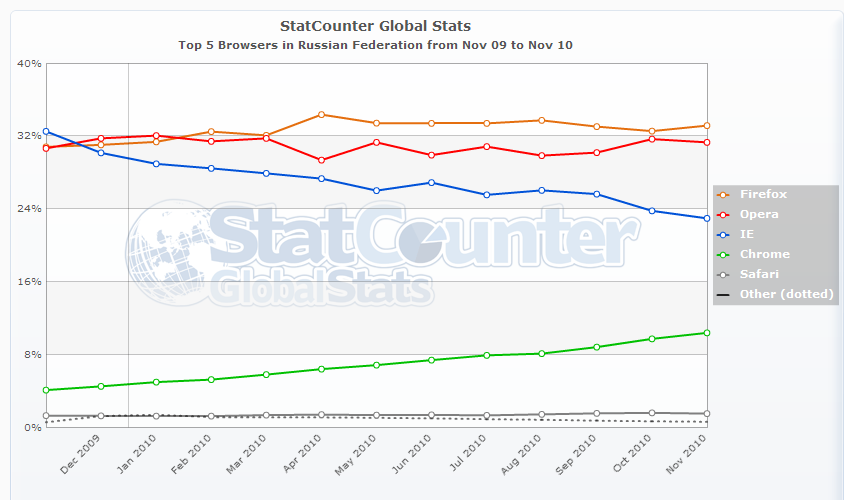Click the IE legend marker icon
This screenshot has height=500, width=854.
pyautogui.click(x=723, y=234)
